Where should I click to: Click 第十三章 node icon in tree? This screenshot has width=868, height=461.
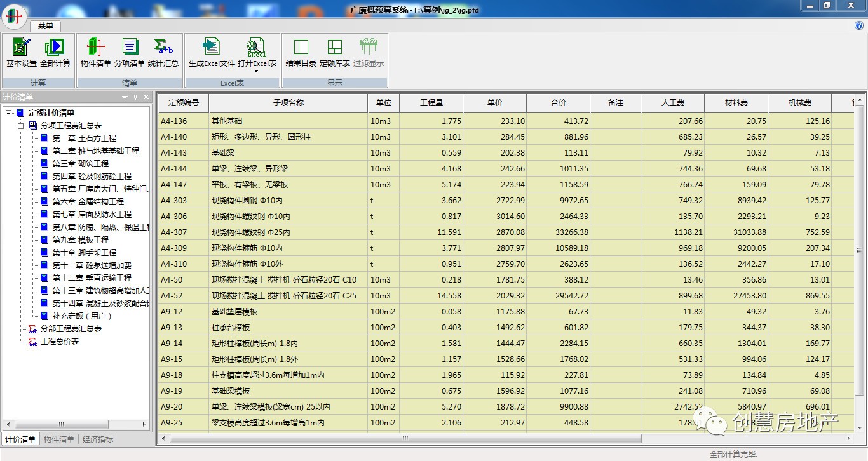click(x=44, y=291)
